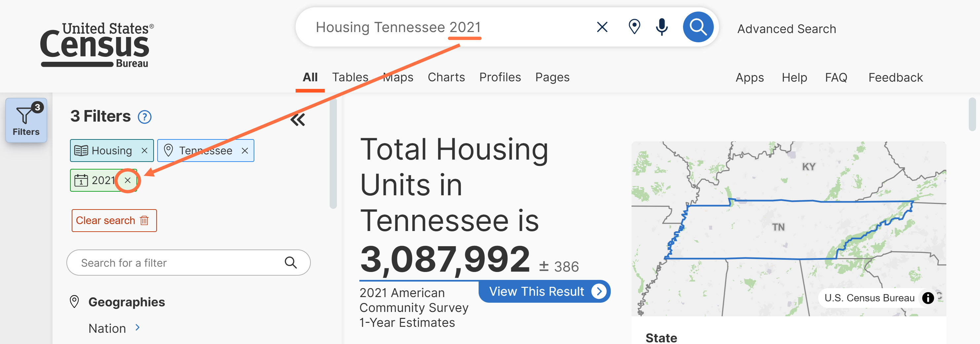
Task: Click the Clear search button
Action: tap(114, 220)
